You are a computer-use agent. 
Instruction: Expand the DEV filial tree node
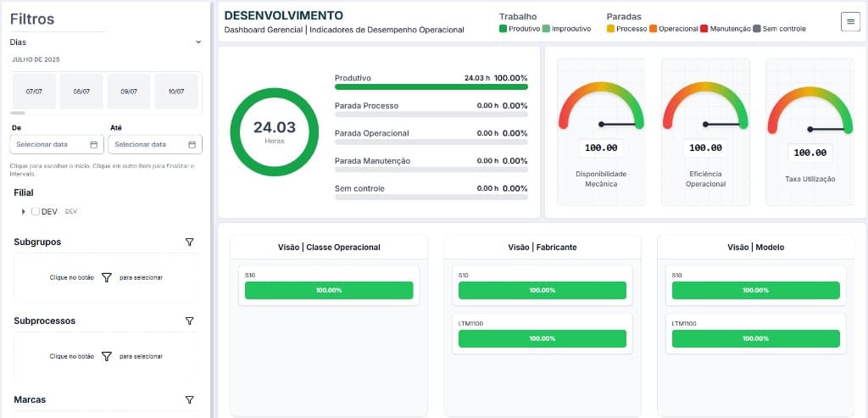click(x=23, y=211)
